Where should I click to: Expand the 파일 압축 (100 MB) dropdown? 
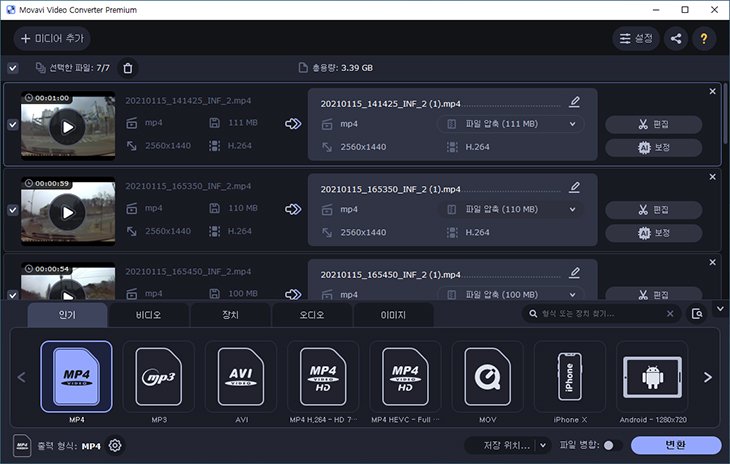[x=510, y=294]
